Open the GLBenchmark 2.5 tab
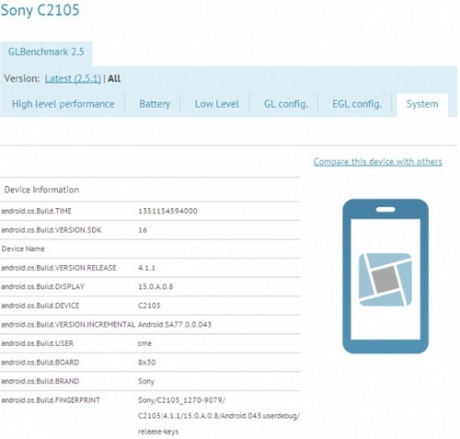The width and height of the screenshot is (460, 439). (x=46, y=52)
